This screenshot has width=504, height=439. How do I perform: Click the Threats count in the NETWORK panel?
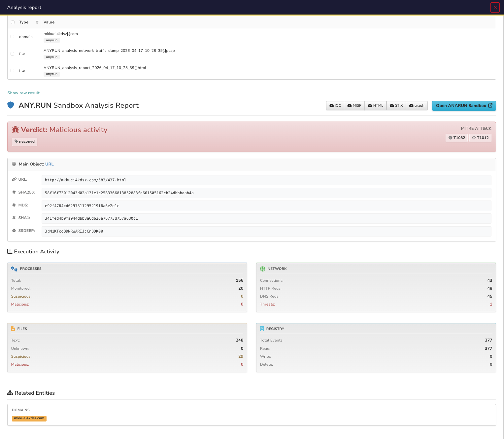click(491, 304)
